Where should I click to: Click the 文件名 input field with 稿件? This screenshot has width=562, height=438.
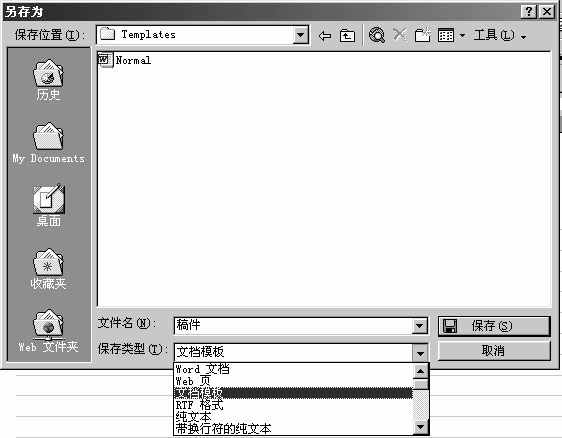coord(294,325)
